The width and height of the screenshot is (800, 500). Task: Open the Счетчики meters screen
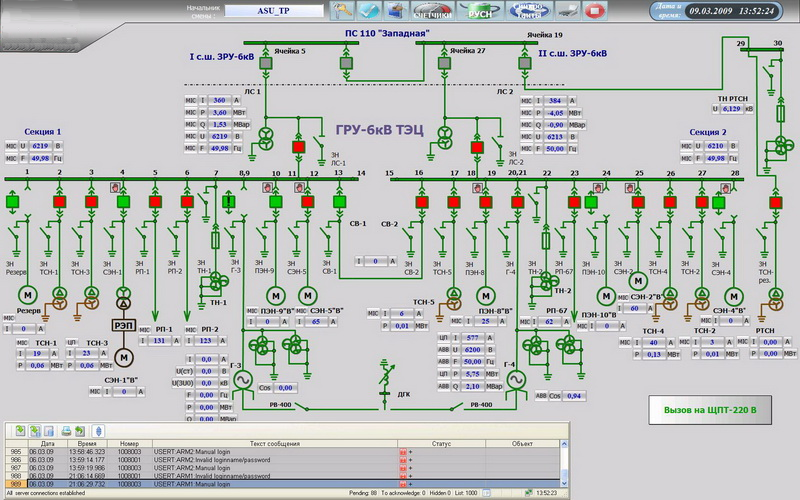[x=433, y=11]
